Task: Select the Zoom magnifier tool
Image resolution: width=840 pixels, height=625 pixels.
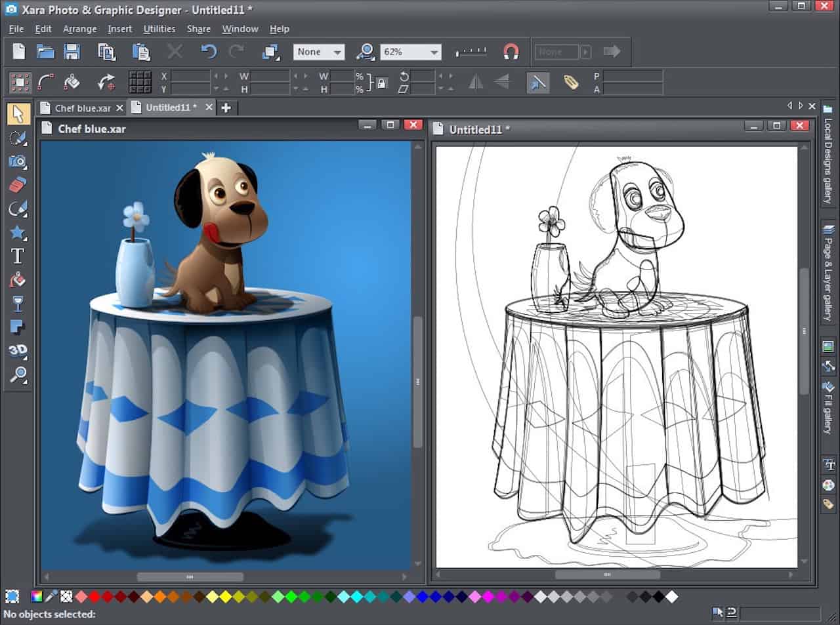Action: (x=18, y=375)
